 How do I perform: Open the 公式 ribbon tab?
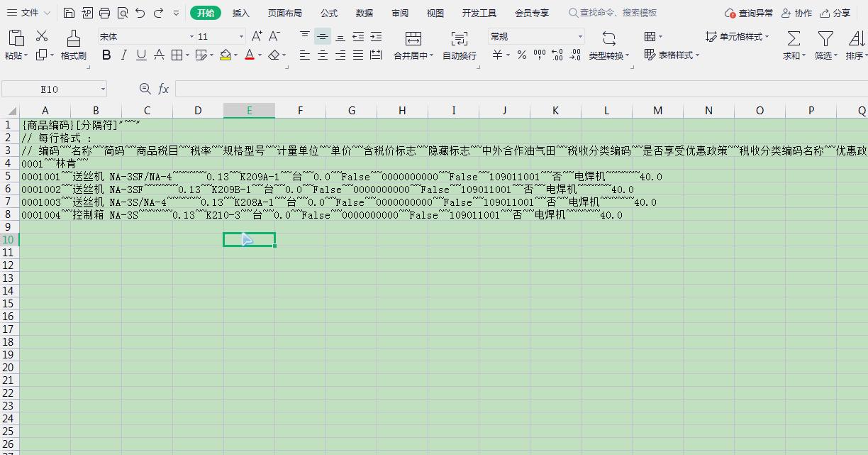[328, 12]
